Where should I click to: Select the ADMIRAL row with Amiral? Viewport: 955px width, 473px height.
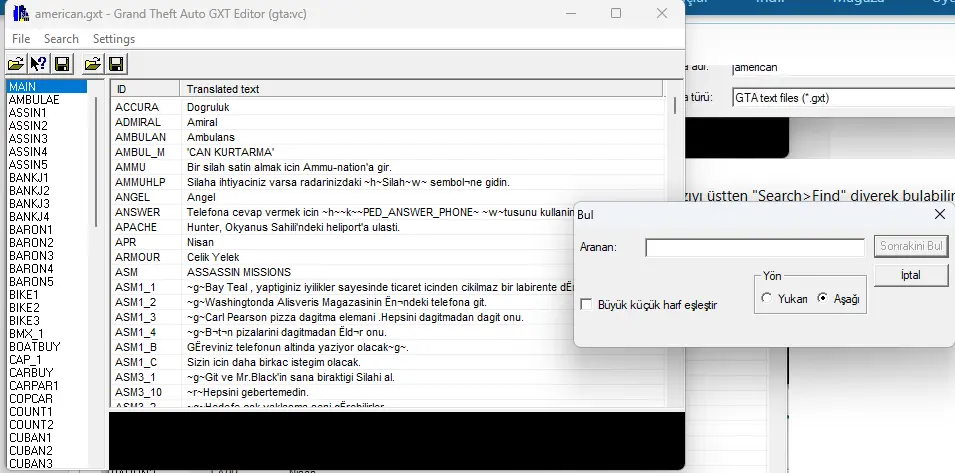(389, 122)
